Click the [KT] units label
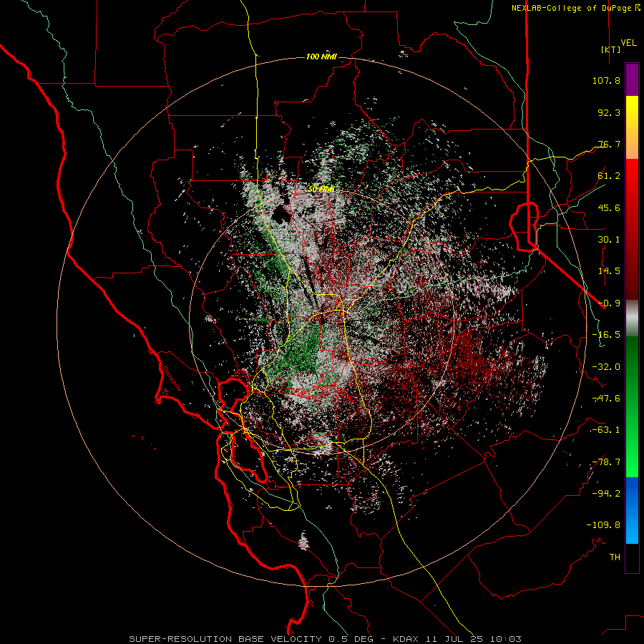The width and height of the screenshot is (644, 644). [x=611, y=49]
